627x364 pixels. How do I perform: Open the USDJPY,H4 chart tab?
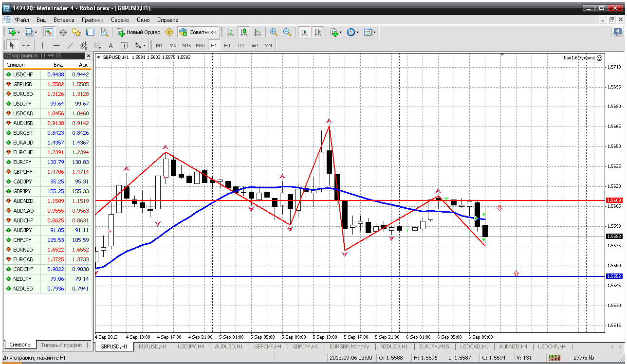click(191, 346)
